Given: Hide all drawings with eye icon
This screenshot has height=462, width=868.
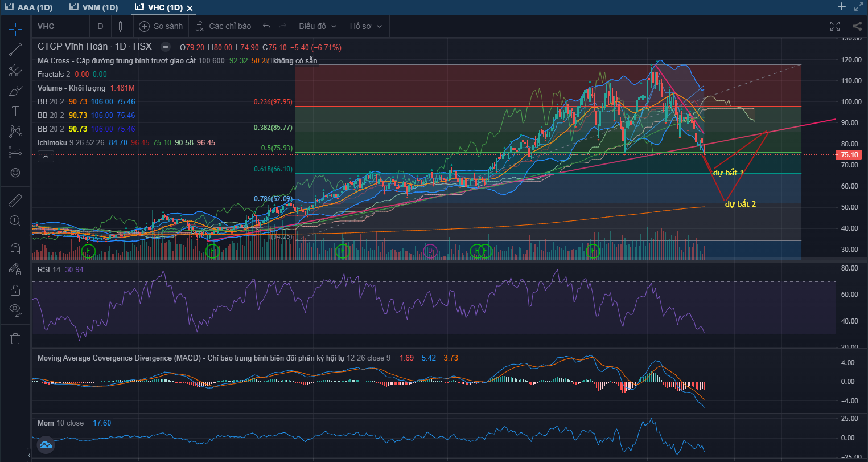Looking at the screenshot, I should click(x=15, y=310).
